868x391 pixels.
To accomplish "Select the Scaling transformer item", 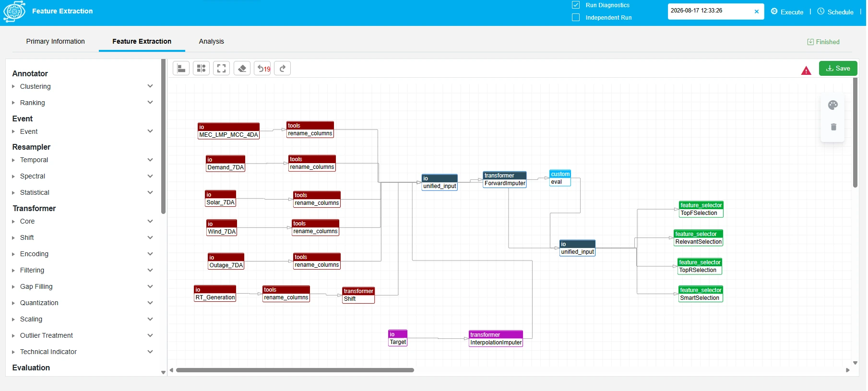I will pos(31,319).
